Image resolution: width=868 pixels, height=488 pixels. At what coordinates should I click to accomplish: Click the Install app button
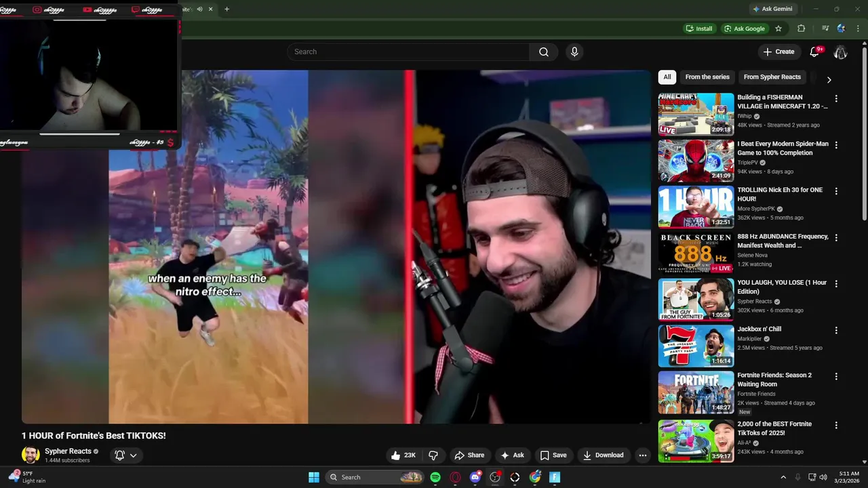click(699, 28)
